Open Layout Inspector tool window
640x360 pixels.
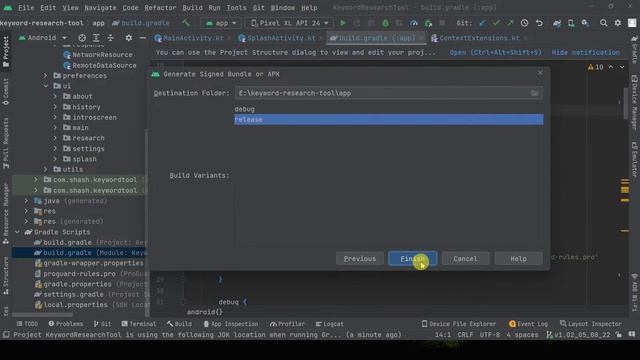[x=591, y=324]
